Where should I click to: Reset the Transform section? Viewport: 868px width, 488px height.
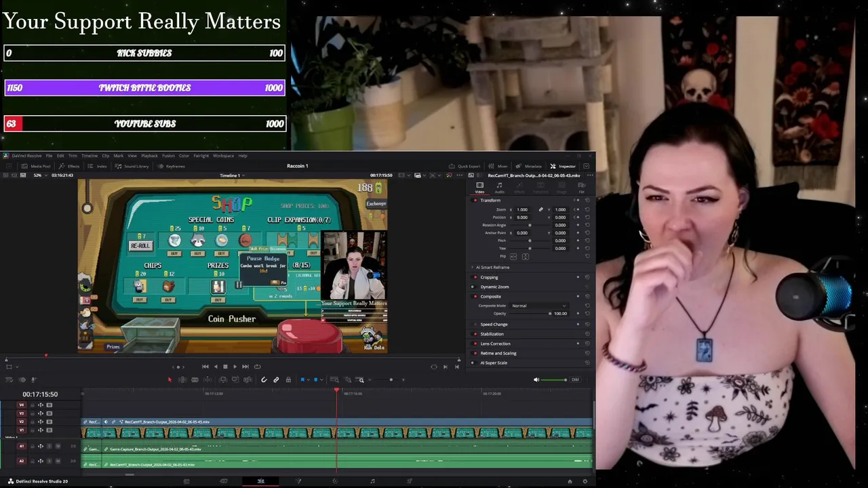(587, 201)
